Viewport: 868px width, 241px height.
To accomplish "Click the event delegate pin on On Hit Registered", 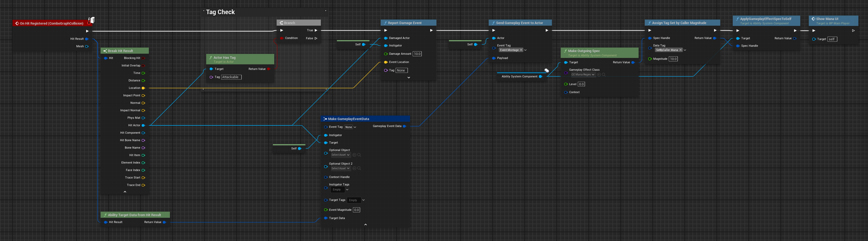I will 89,23.
